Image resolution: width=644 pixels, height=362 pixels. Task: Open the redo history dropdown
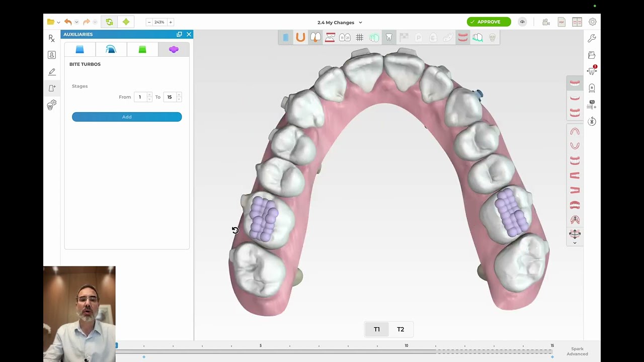(x=95, y=22)
